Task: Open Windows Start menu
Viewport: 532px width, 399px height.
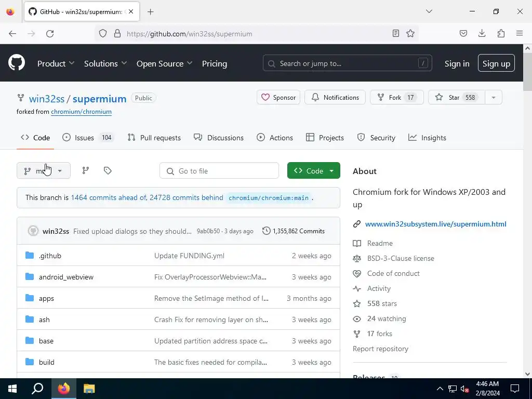Action: 12,389
